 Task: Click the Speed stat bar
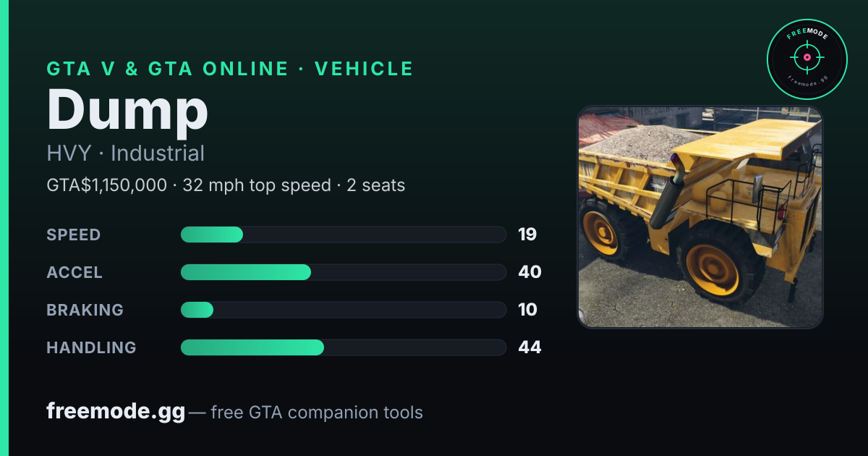point(343,235)
